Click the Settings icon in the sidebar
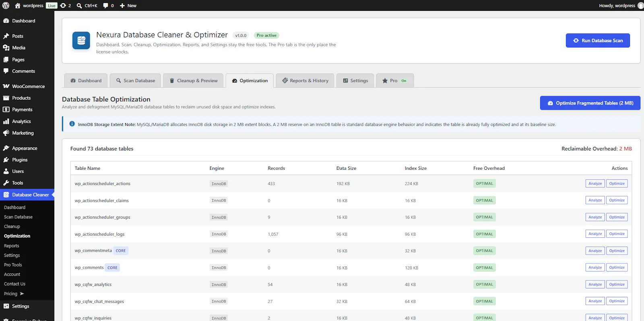This screenshot has width=644, height=321. click(x=6, y=306)
